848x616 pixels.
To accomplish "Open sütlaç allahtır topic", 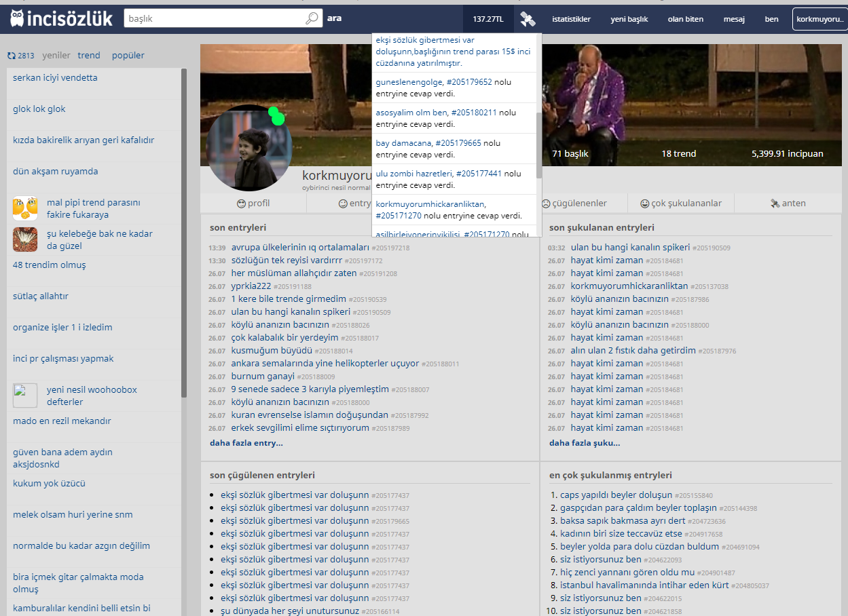I will (41, 296).
